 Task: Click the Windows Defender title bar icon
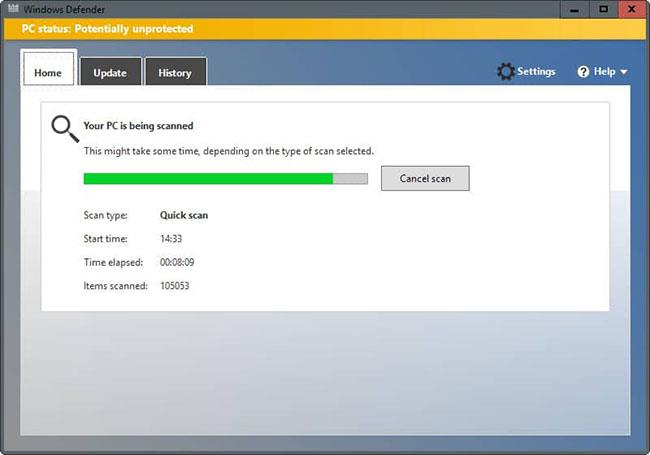point(13,8)
